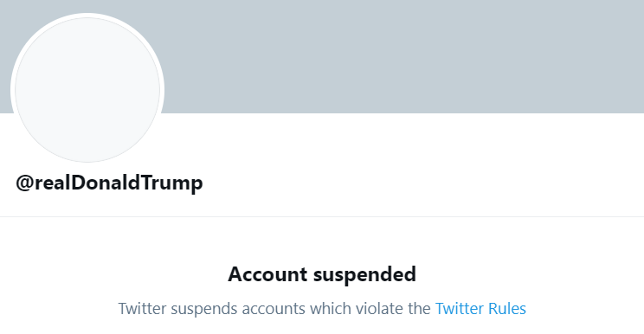Click the Account suspended heading
644x334 pixels.
[322, 274]
